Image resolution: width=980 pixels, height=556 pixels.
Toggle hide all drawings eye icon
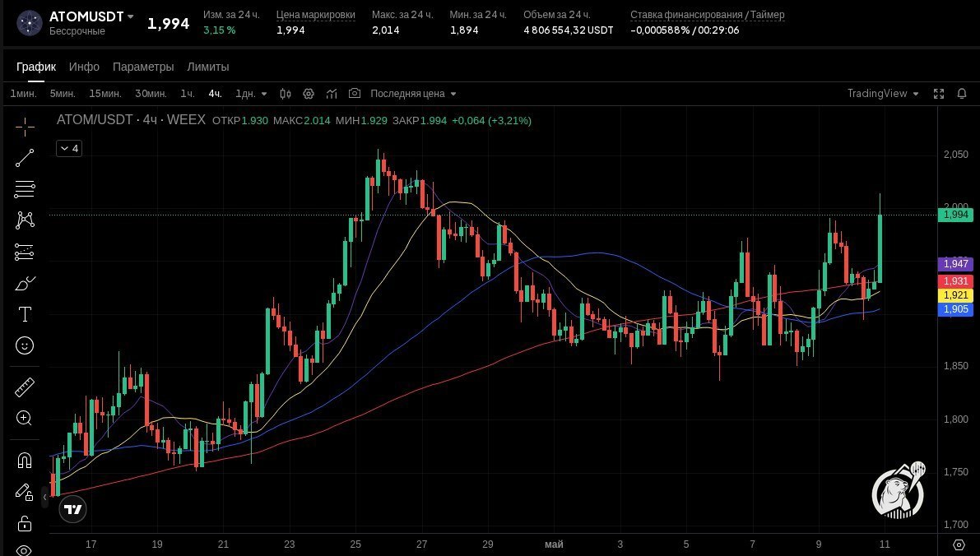(25, 549)
